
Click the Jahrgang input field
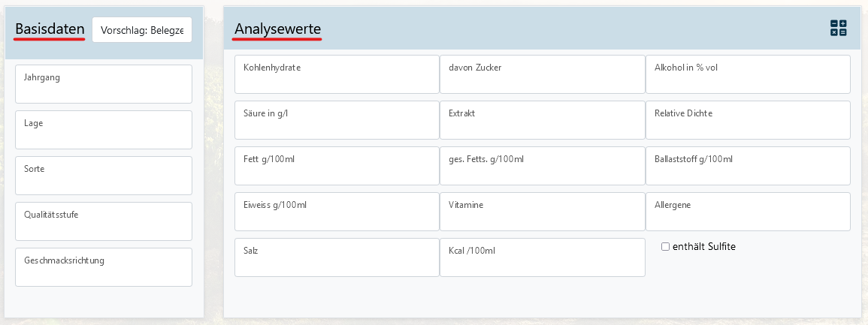[x=104, y=84]
